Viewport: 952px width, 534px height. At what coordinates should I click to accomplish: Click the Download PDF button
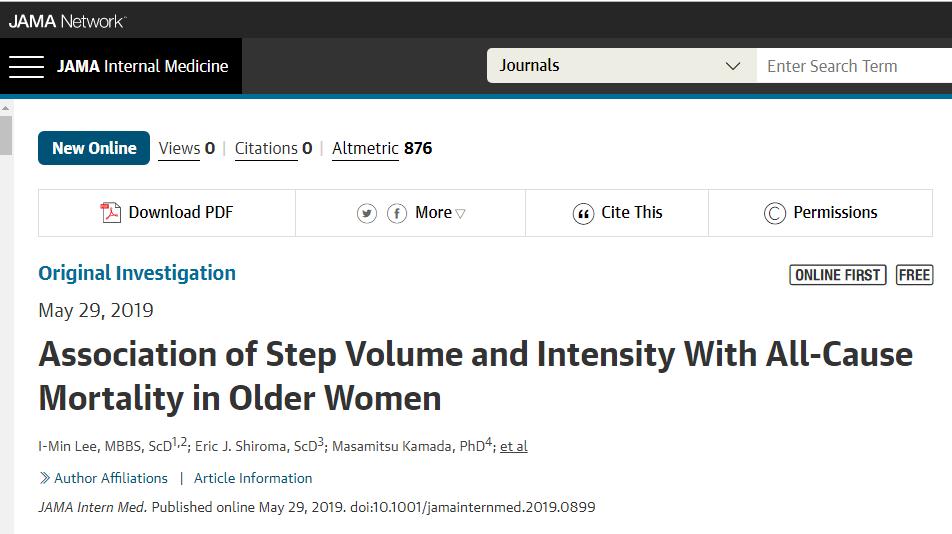(167, 213)
